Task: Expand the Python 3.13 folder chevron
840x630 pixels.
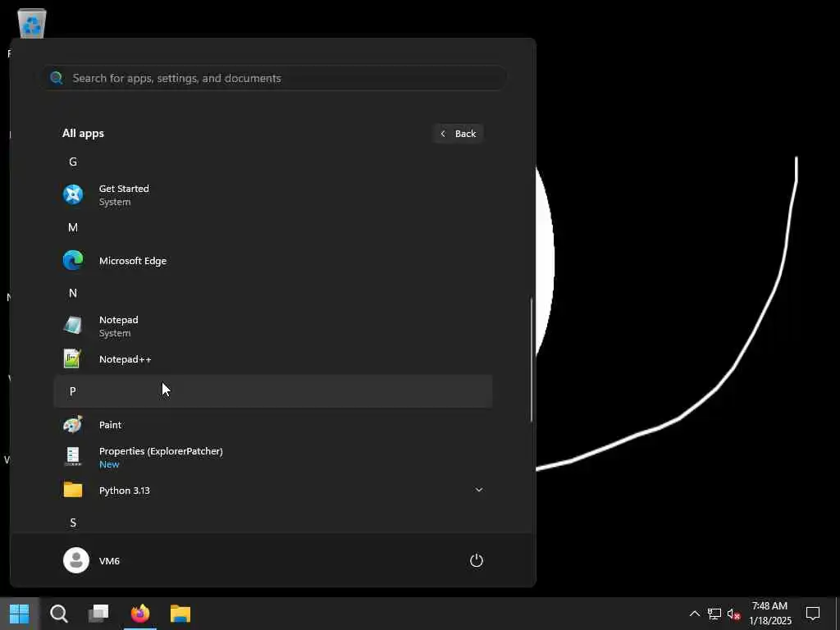Action: (479, 490)
